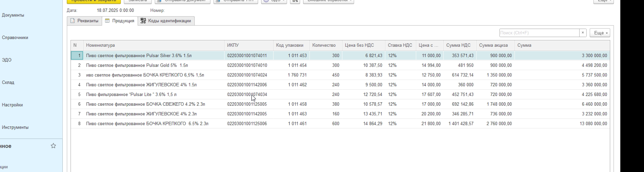This screenshot has width=644, height=172.
Task: Open the Коды идентификации tab
Action: coord(166,21)
